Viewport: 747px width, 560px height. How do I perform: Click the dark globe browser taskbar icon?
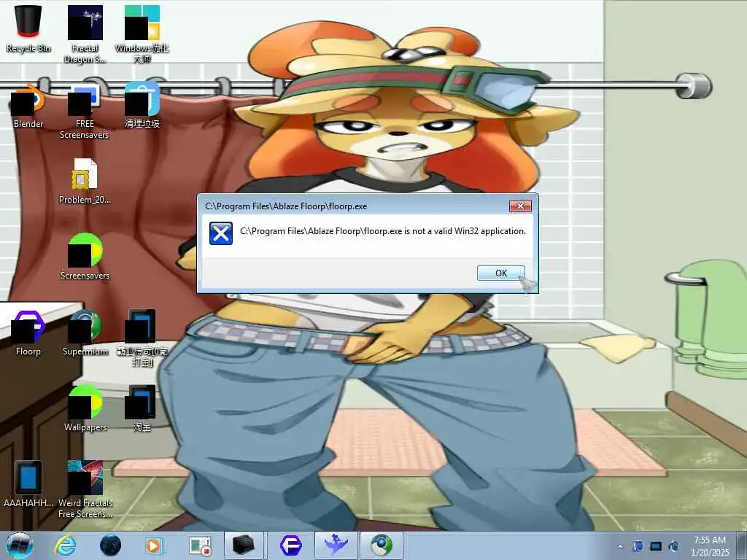tap(111, 545)
